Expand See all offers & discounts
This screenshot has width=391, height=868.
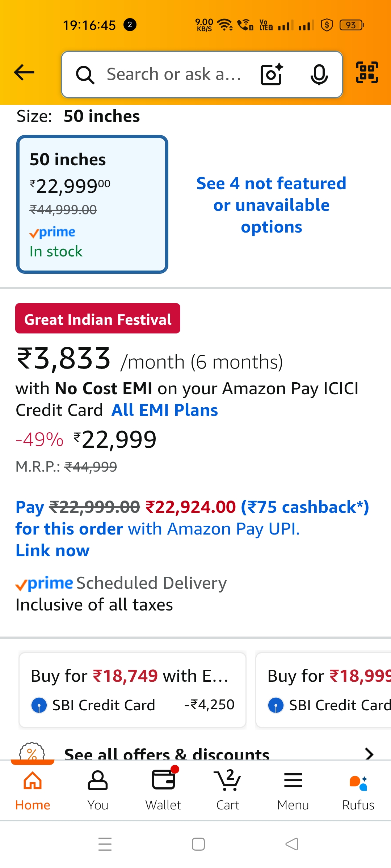(167, 754)
